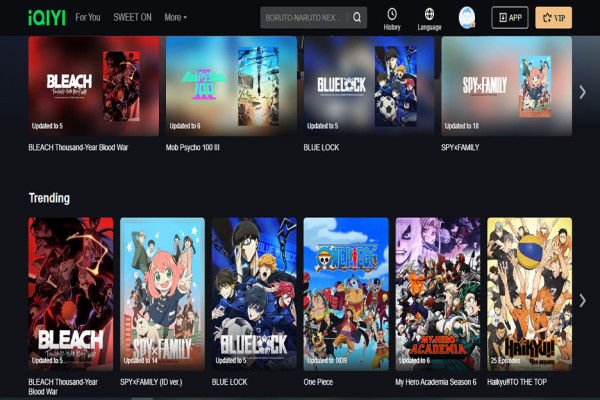Viewport: 600px width, 400px height.
Task: Open the BLUE LOCK poster in Trending
Action: 254,294
